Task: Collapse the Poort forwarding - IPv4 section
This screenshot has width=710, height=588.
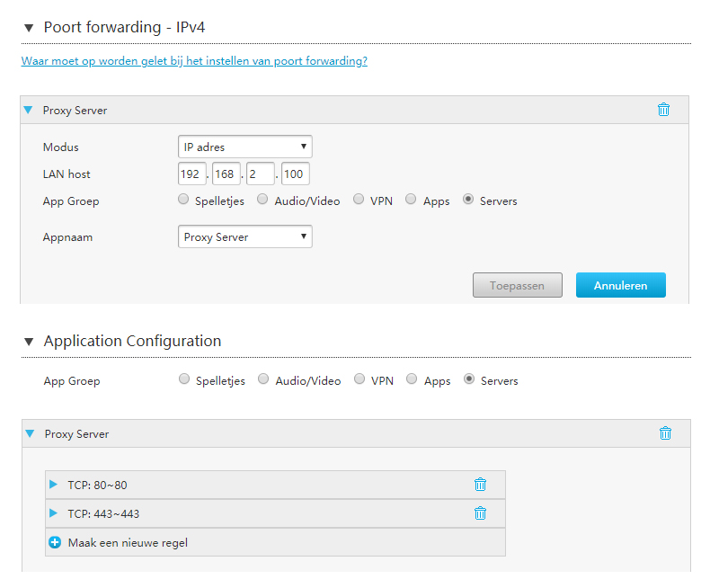Action: tap(29, 28)
